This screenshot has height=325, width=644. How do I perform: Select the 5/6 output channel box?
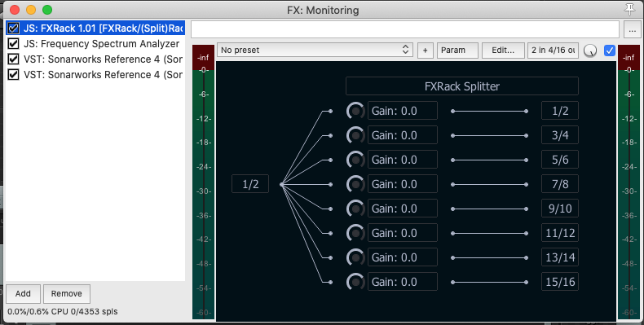click(x=560, y=160)
